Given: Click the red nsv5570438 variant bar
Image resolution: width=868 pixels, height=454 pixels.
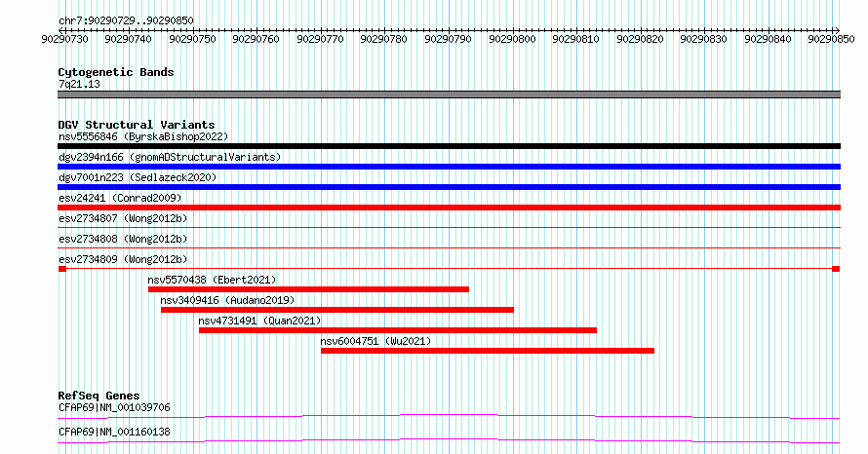Looking at the screenshot, I should (x=308, y=289).
